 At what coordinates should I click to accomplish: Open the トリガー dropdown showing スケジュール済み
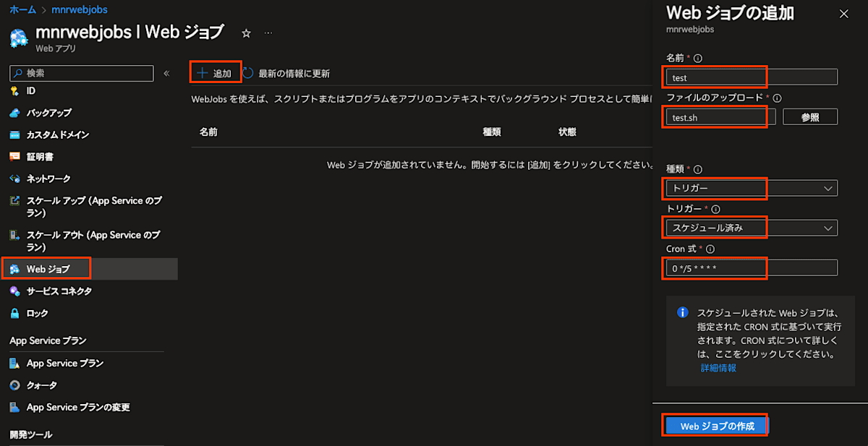(x=752, y=228)
